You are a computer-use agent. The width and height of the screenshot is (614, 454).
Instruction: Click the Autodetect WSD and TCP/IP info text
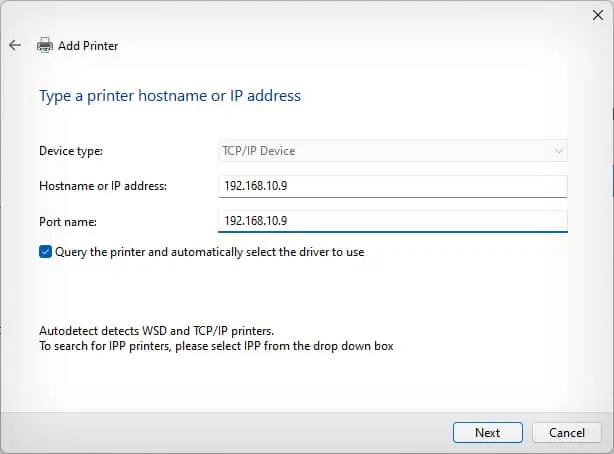point(156,330)
